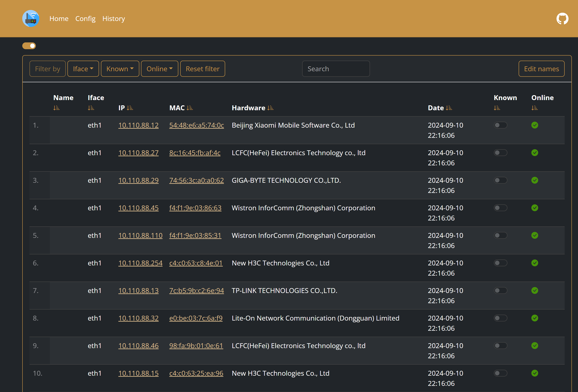Sort by MAC address icon
The height and width of the screenshot is (392, 578).
[x=190, y=108]
